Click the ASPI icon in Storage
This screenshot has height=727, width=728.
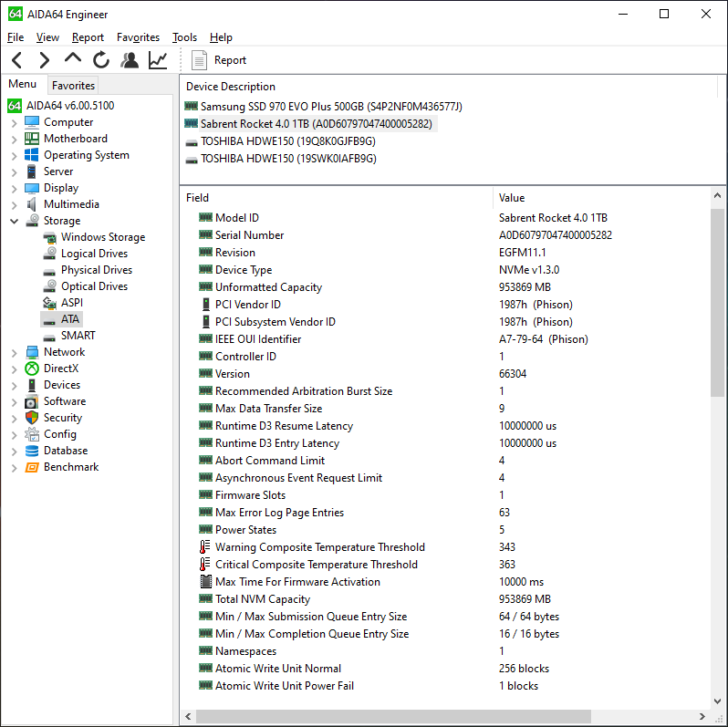click(x=49, y=303)
